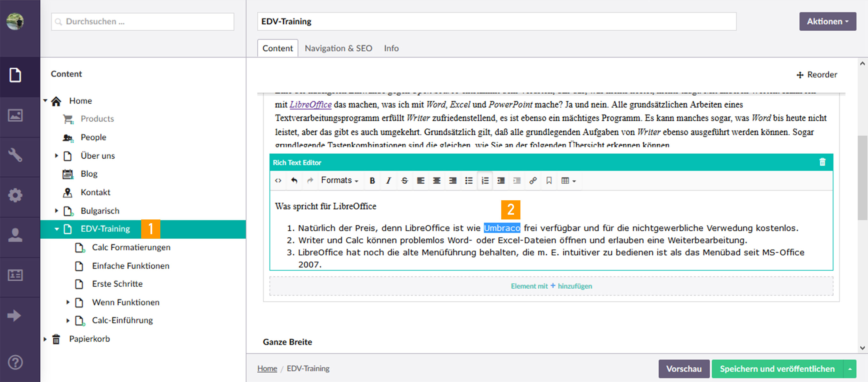Click Speichern und veröffentlichen
The image size is (868, 382).
(777, 369)
